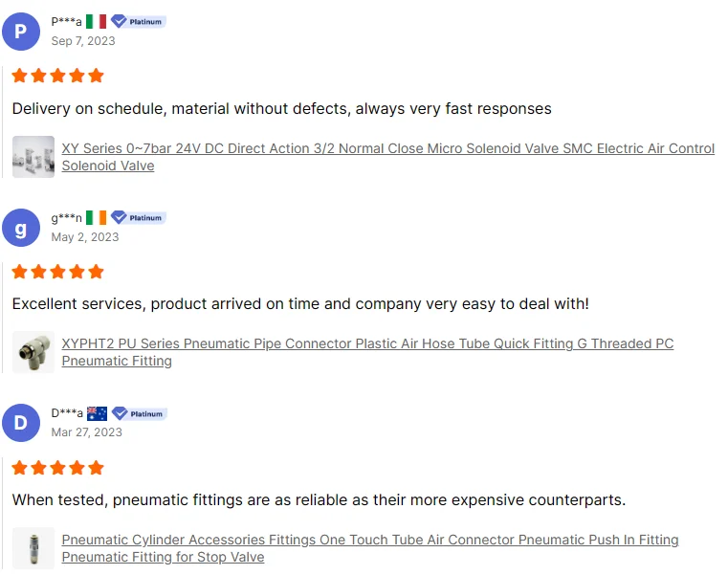Click review text about pneumatic fittings reliability
This screenshot has height=575, width=728.
coord(319,500)
